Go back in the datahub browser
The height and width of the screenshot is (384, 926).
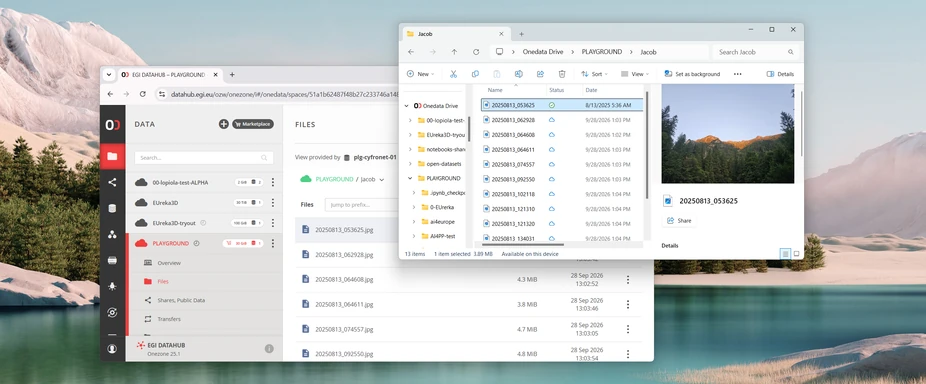pos(110,94)
